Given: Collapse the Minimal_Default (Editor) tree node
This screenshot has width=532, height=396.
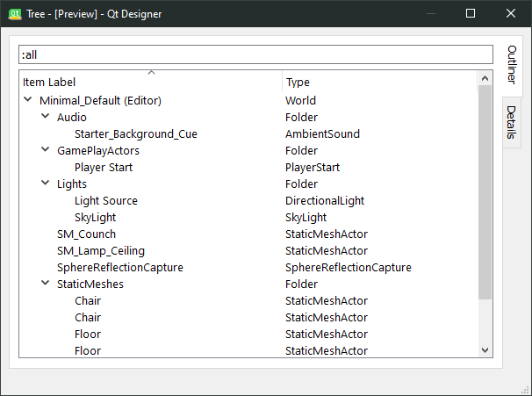Looking at the screenshot, I should point(28,100).
